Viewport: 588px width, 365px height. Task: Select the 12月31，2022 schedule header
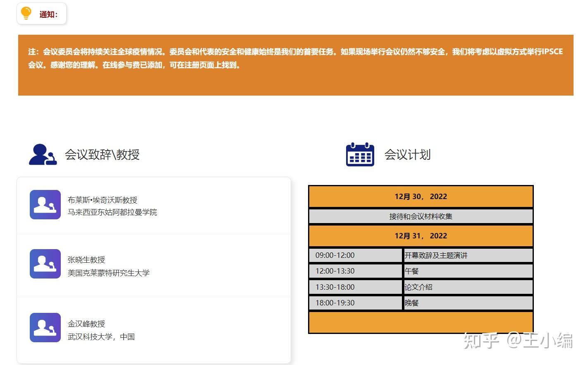pyautogui.click(x=421, y=235)
